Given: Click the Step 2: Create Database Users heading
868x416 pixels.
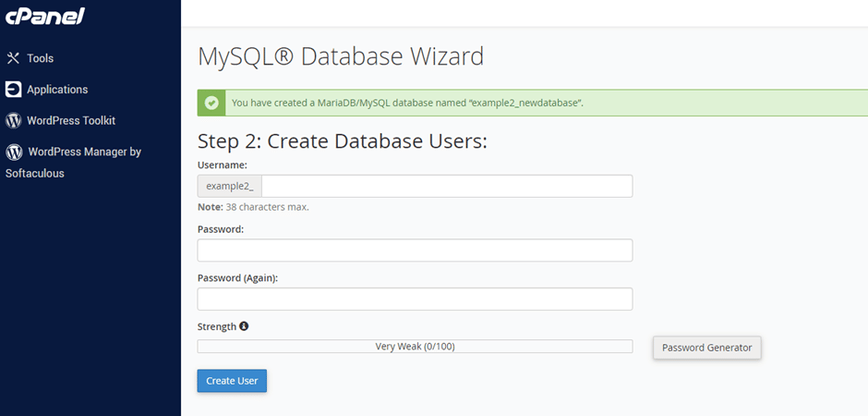Looking at the screenshot, I should pos(342,141).
